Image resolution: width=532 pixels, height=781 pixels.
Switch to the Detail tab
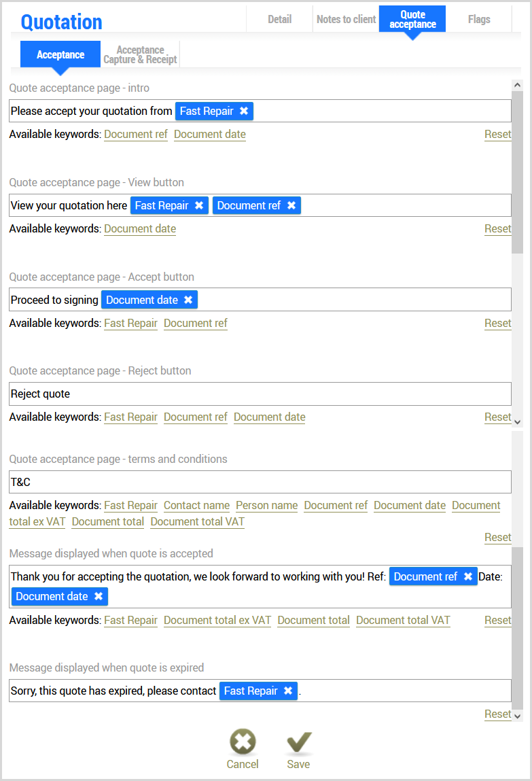coord(279,19)
